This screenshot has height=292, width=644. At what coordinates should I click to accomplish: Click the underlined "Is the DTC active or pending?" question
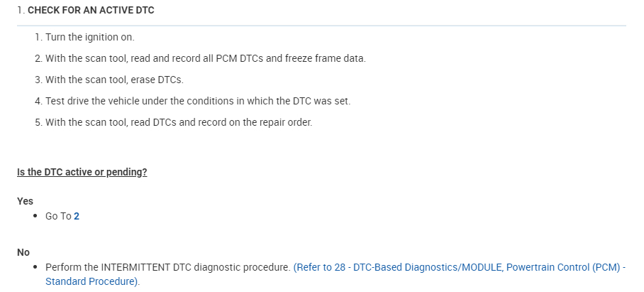[x=82, y=173]
